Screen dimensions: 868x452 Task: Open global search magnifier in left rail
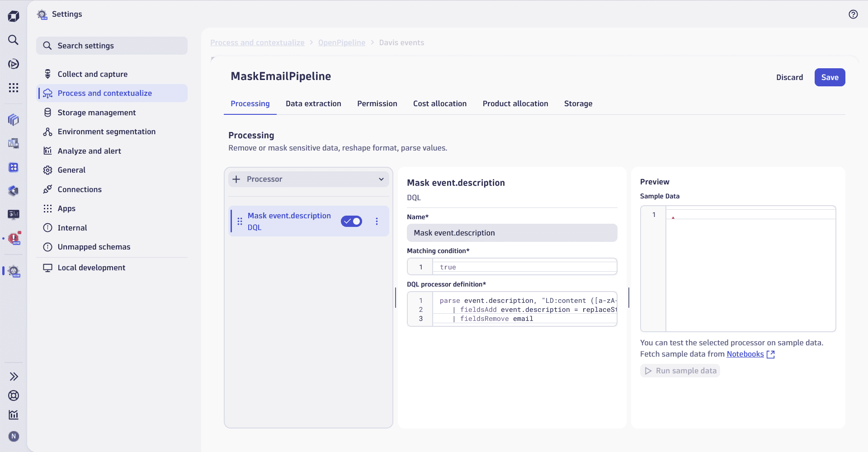pos(14,40)
